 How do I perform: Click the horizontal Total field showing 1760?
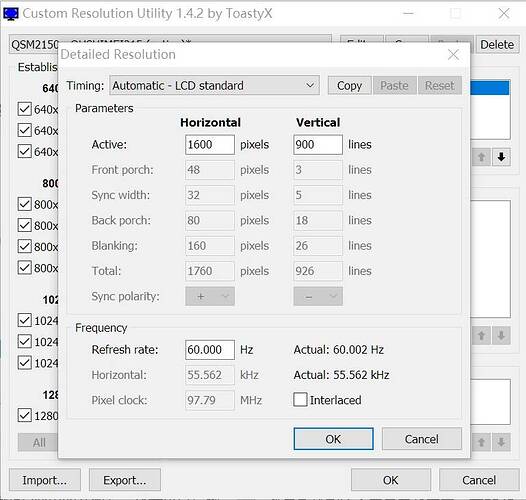click(210, 271)
